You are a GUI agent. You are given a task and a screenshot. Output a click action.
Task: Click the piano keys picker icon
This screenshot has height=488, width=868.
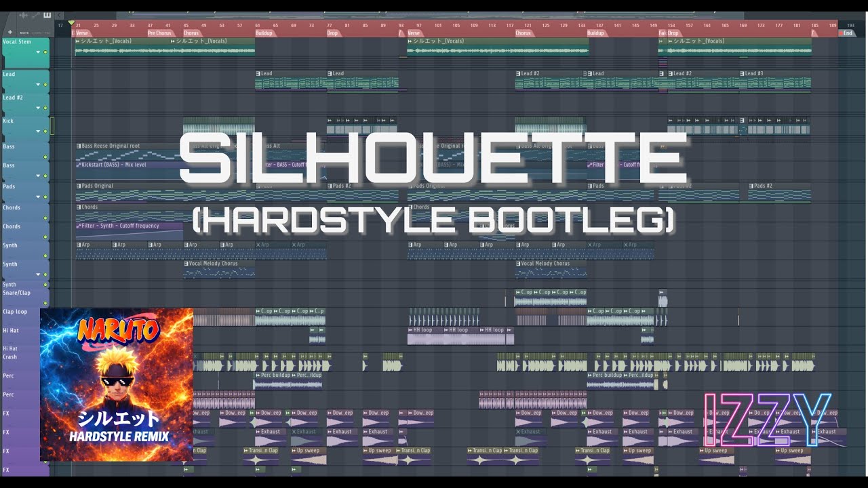coord(47,15)
